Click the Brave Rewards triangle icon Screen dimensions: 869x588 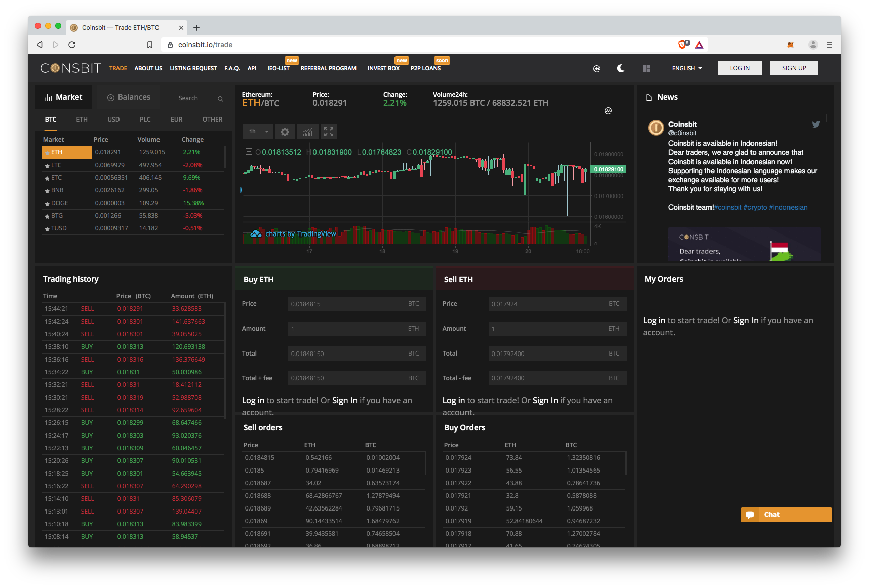tap(699, 45)
